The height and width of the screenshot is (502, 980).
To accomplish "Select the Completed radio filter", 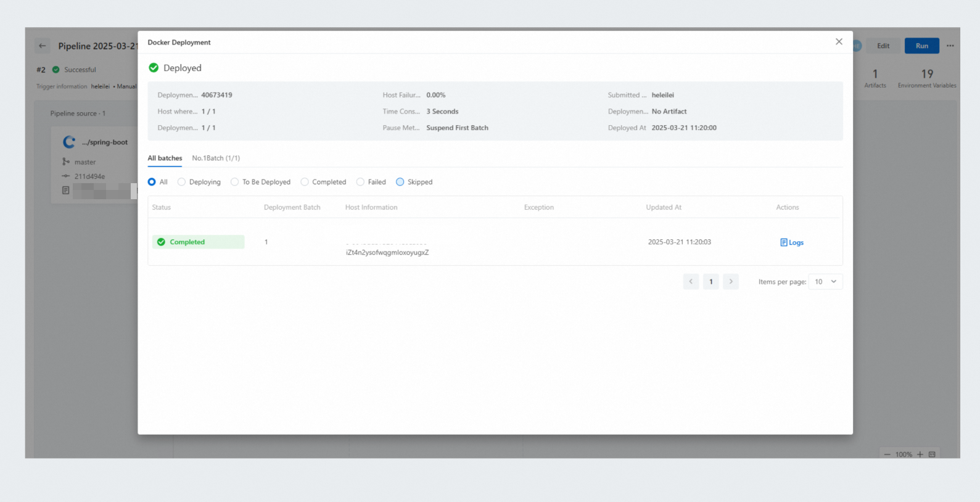I will pos(305,182).
